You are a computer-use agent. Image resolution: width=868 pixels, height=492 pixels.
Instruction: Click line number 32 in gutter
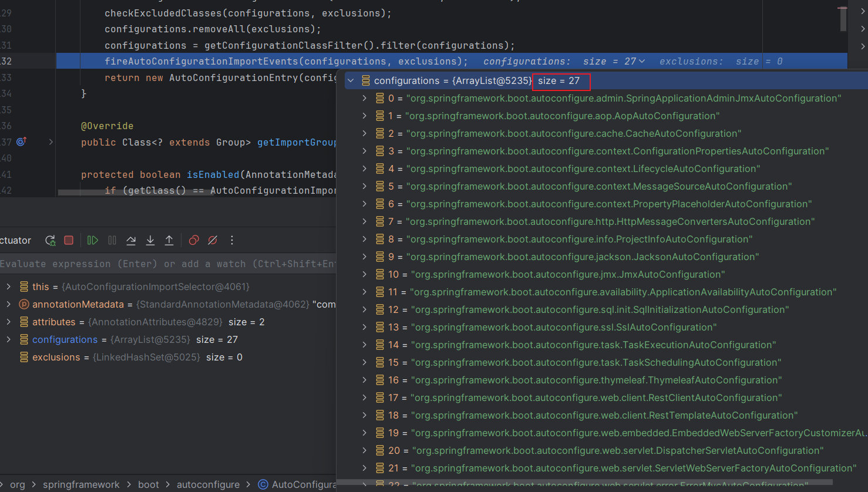(6, 61)
